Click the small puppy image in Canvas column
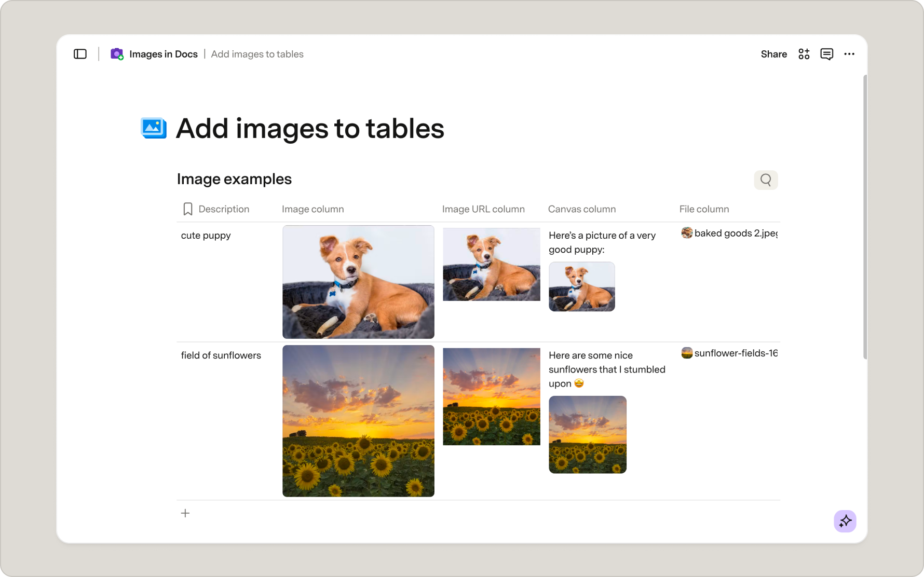924x577 pixels. point(582,286)
